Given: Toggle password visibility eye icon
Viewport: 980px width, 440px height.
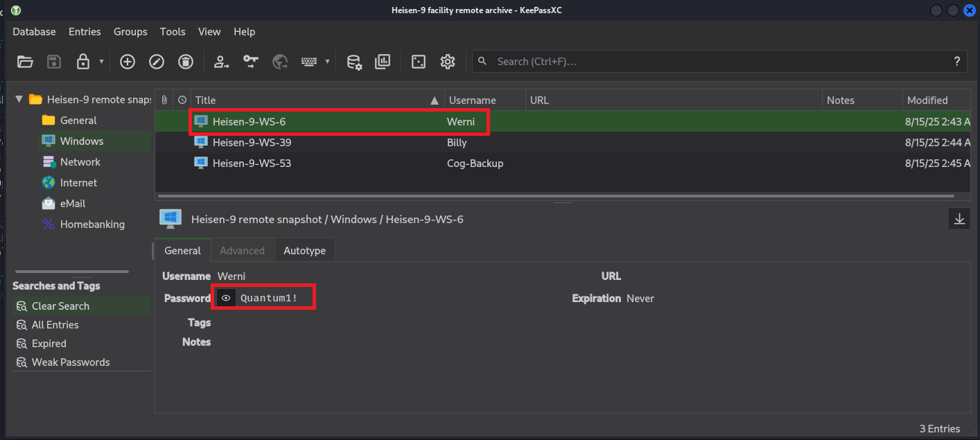Looking at the screenshot, I should 225,298.
